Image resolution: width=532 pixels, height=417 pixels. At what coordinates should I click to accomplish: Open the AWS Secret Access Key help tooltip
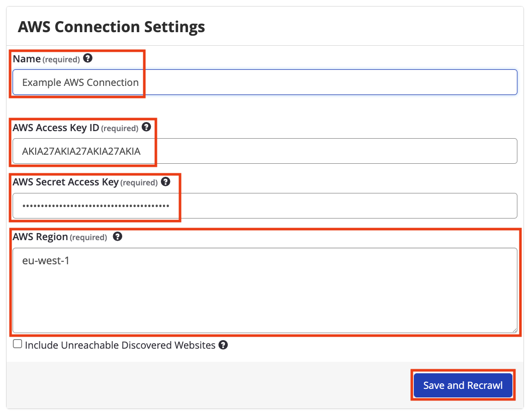coord(165,182)
